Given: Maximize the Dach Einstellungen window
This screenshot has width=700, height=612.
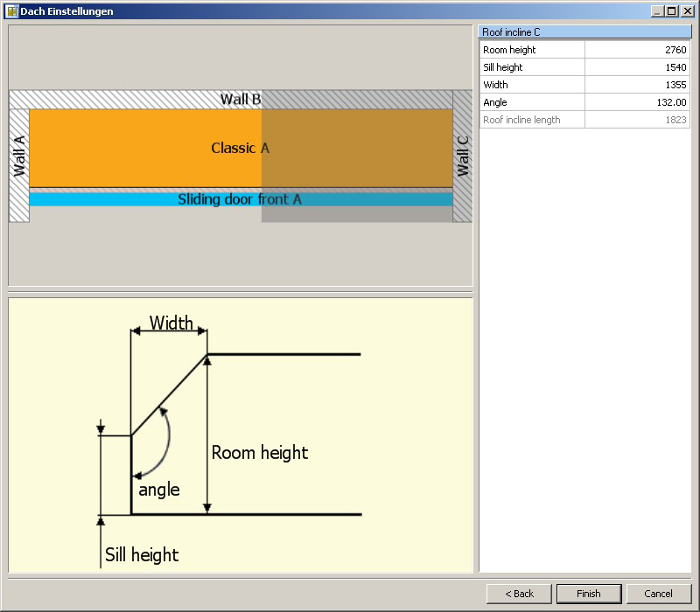Looking at the screenshot, I should click(x=671, y=11).
